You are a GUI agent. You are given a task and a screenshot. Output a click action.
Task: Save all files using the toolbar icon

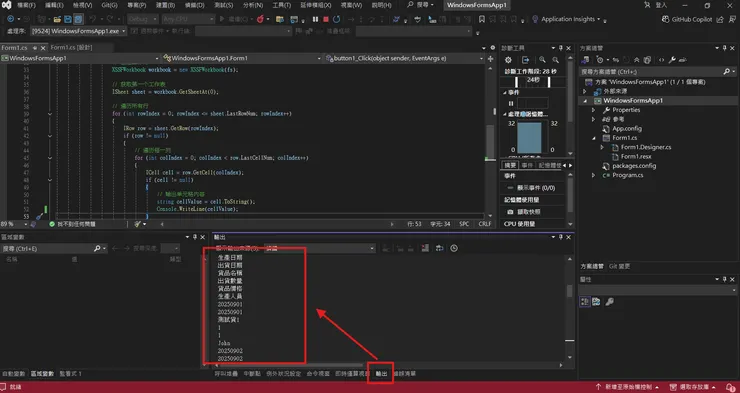[78, 19]
